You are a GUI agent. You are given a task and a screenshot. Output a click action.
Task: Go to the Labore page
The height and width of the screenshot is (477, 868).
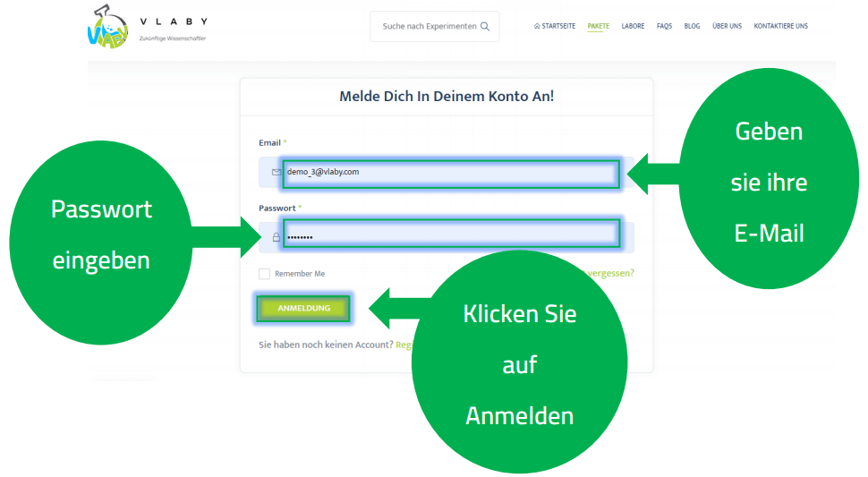coord(633,26)
